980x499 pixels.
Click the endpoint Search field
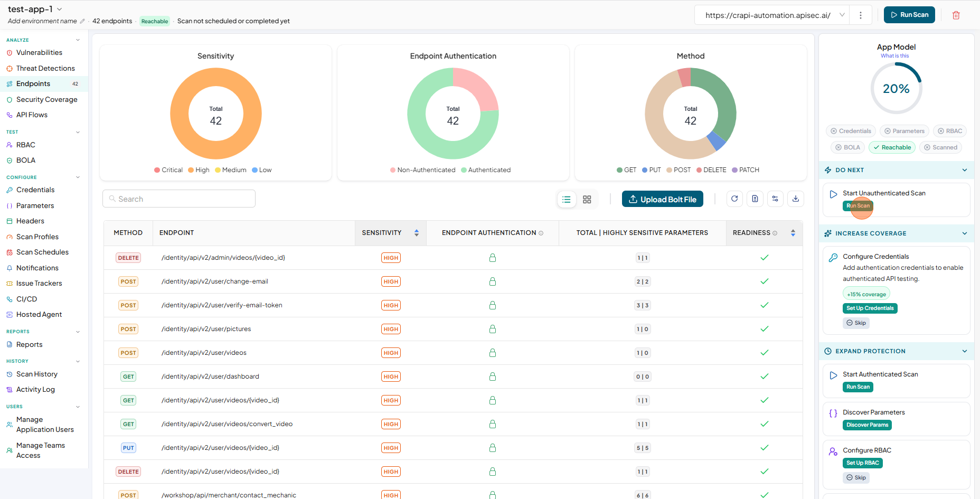pos(179,199)
